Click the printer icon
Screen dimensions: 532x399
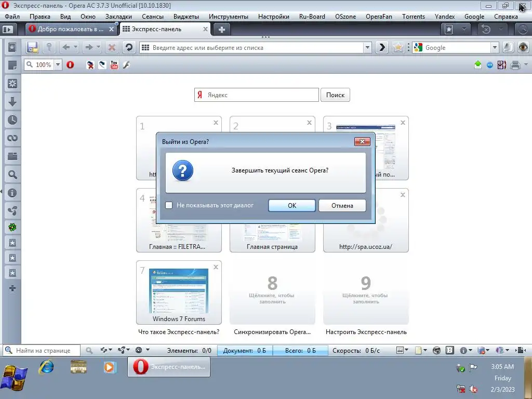click(515, 65)
